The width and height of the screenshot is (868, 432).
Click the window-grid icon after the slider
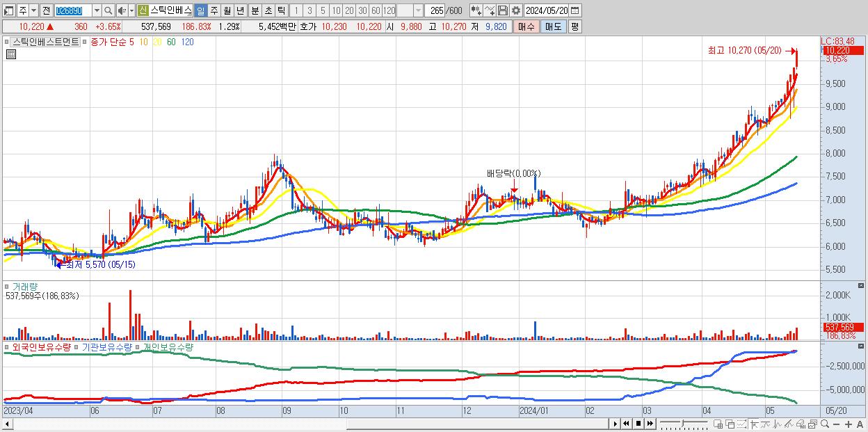pos(718,424)
